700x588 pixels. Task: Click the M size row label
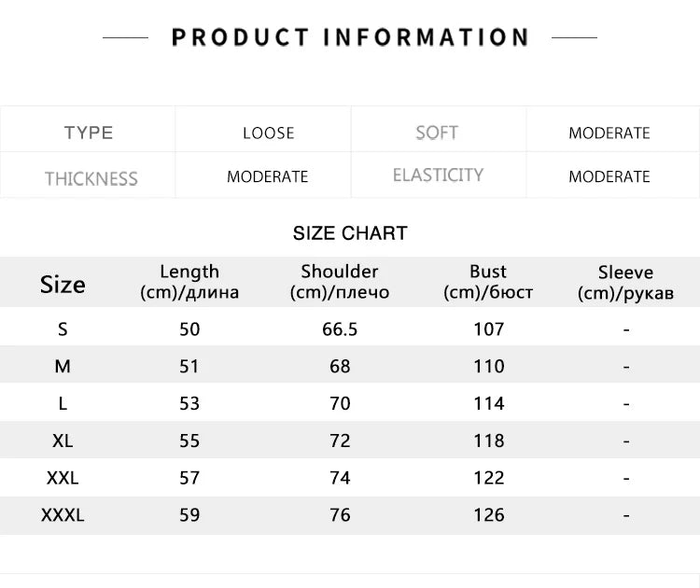click(63, 367)
